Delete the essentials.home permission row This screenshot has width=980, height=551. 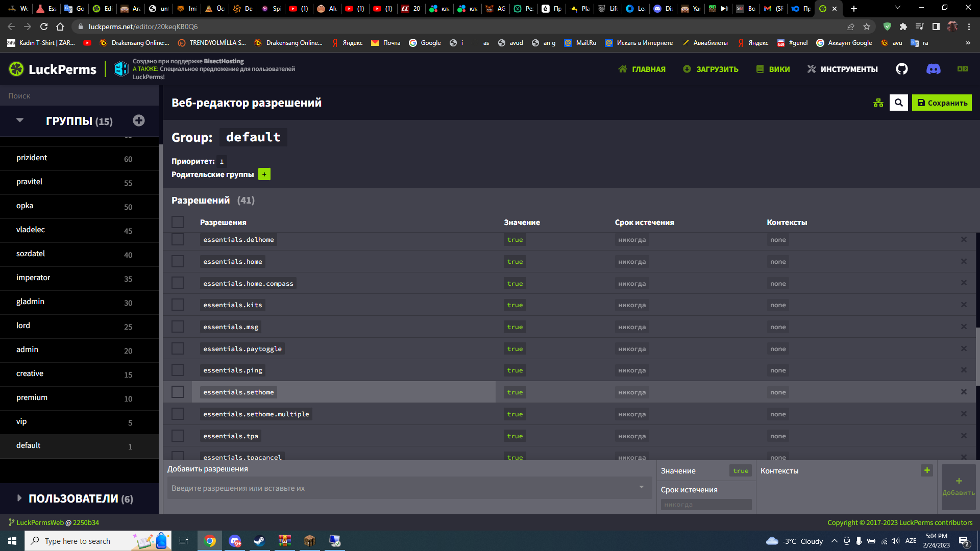[x=964, y=261]
